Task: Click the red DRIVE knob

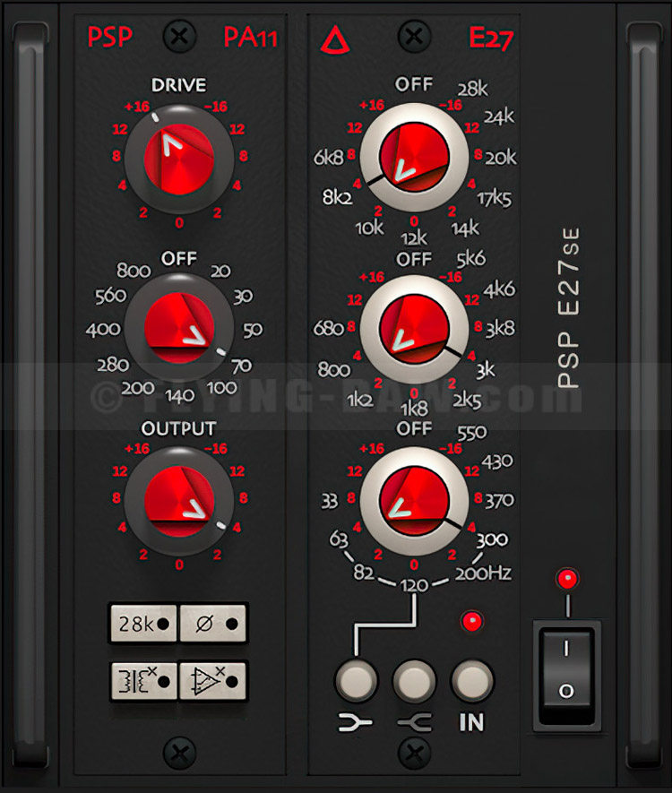Action: (x=179, y=159)
